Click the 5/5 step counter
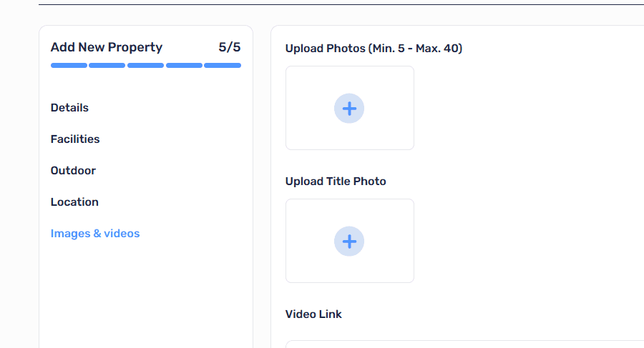The image size is (644, 348). pyautogui.click(x=230, y=47)
